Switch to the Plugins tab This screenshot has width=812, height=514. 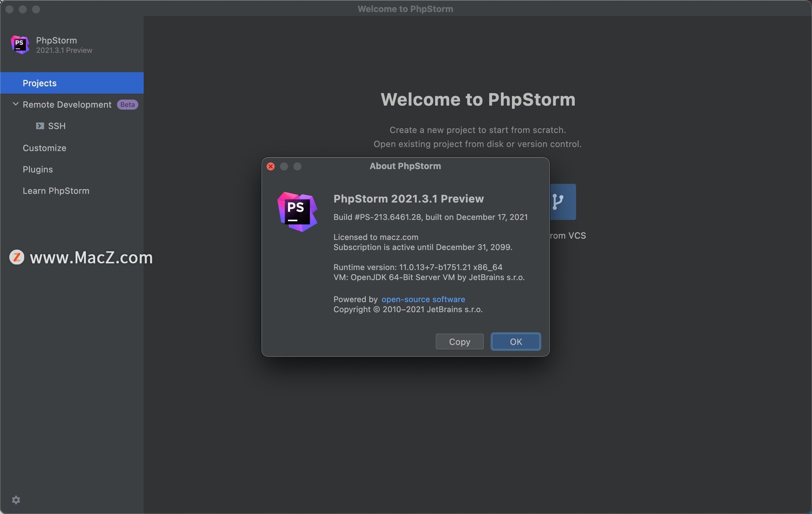38,169
